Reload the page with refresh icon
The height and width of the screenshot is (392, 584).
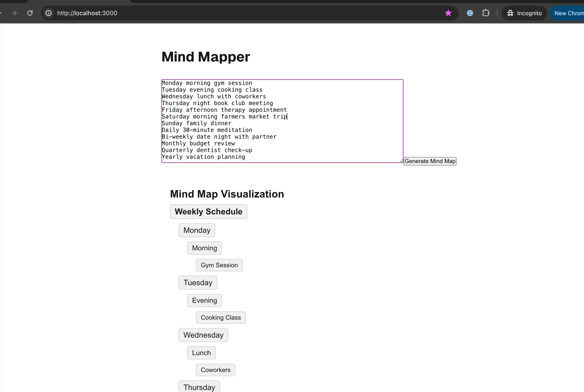30,13
